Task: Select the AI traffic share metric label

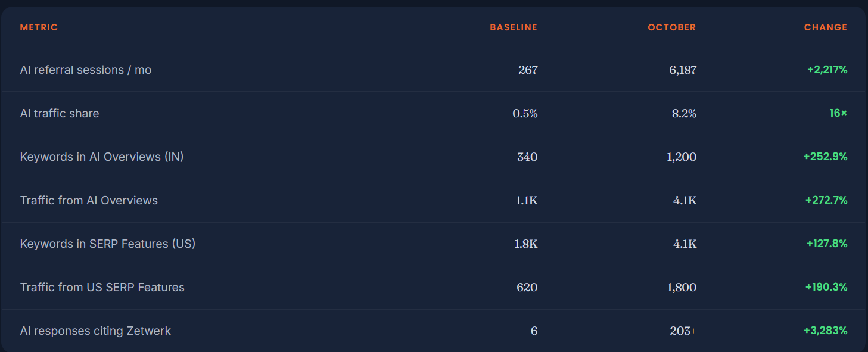Action: point(60,113)
